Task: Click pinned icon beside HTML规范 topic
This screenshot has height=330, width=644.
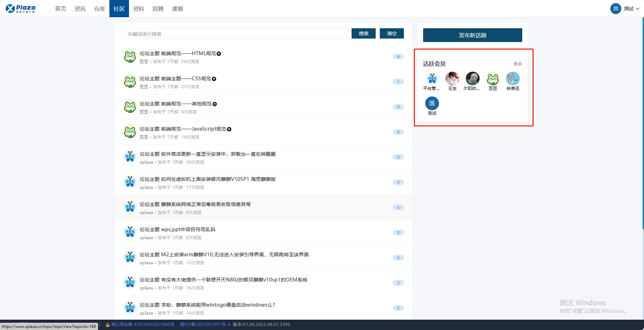Action: click(219, 54)
